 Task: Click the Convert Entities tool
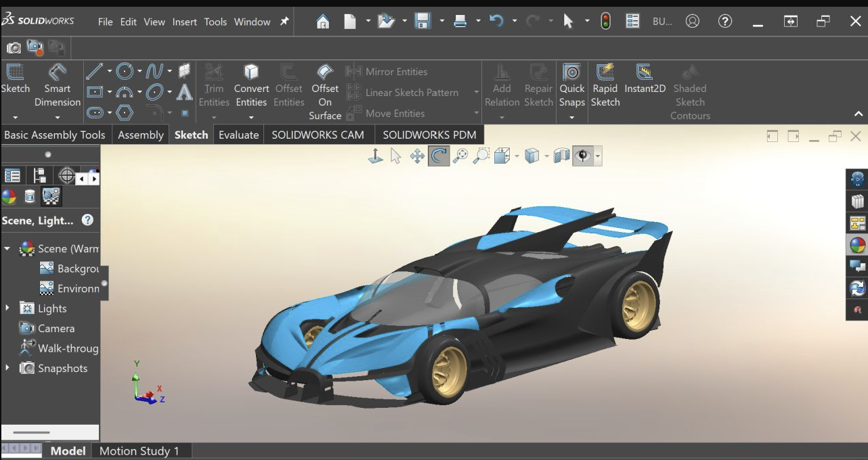[x=251, y=86]
